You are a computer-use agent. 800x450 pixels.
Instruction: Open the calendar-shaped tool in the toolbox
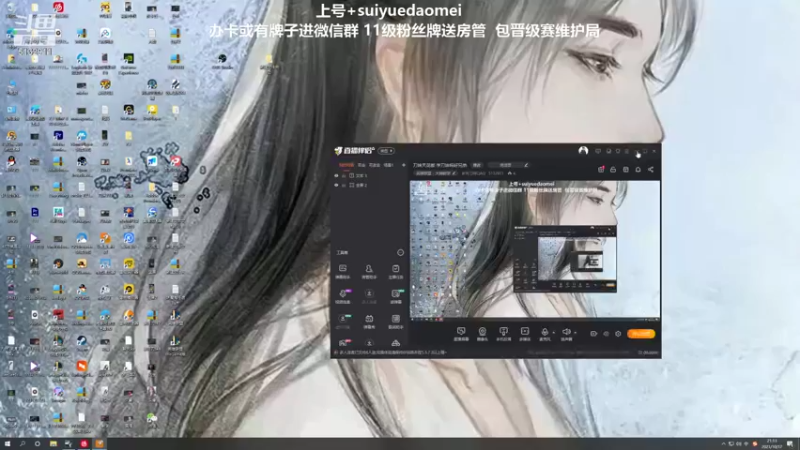click(369, 321)
